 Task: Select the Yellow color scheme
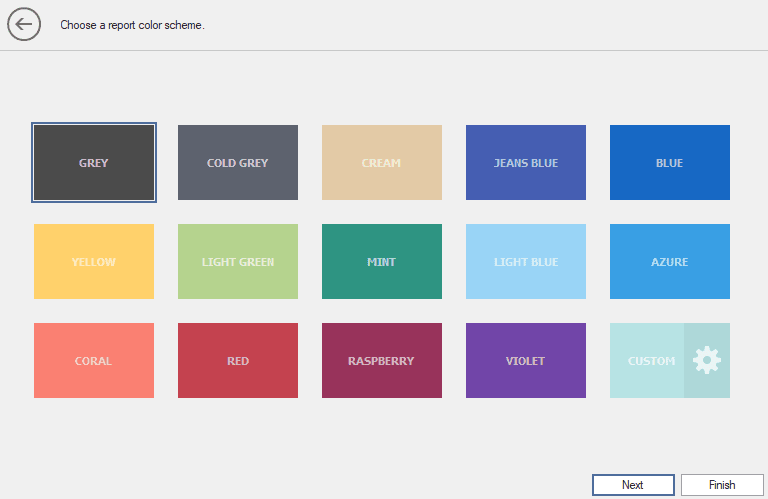94,261
